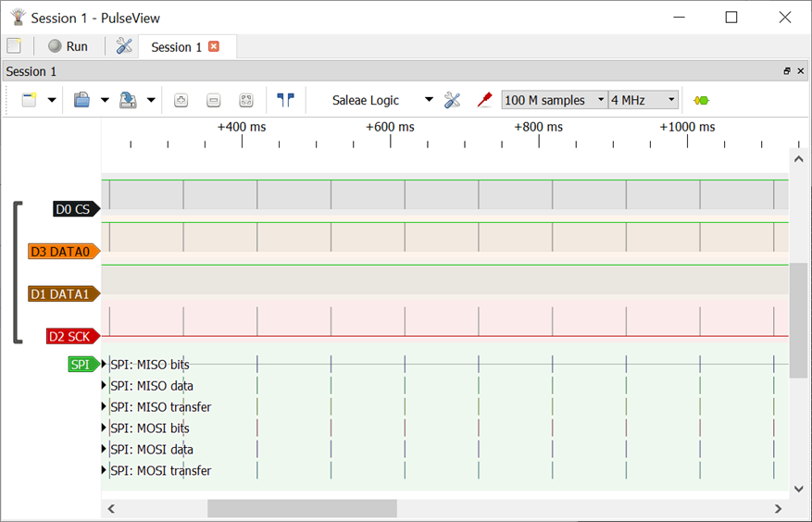Open the 100 M samples dropdown
The image size is (812, 522).
click(554, 100)
